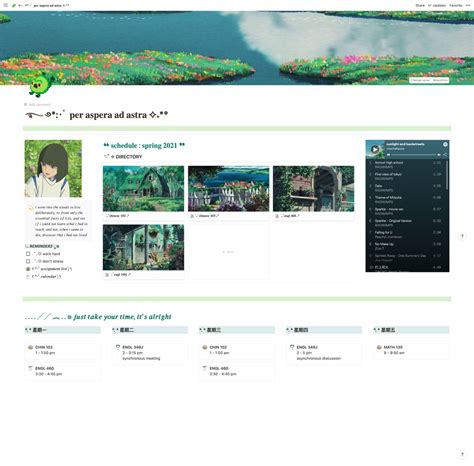Open the sidebar hamburger menu icon
This screenshot has height=466, width=474.
click(5, 5)
